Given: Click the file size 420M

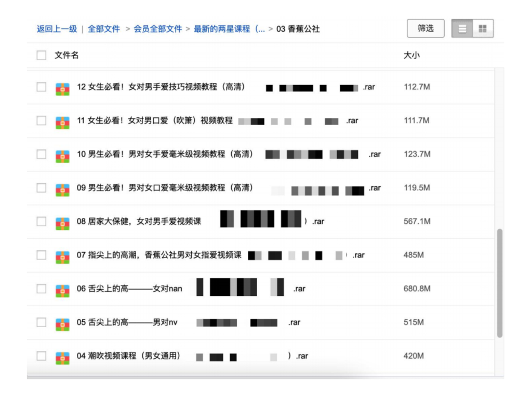Looking at the screenshot, I should [414, 356].
